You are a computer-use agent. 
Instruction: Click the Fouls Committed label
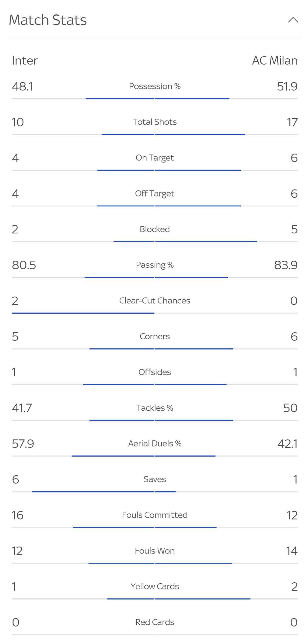155,515
